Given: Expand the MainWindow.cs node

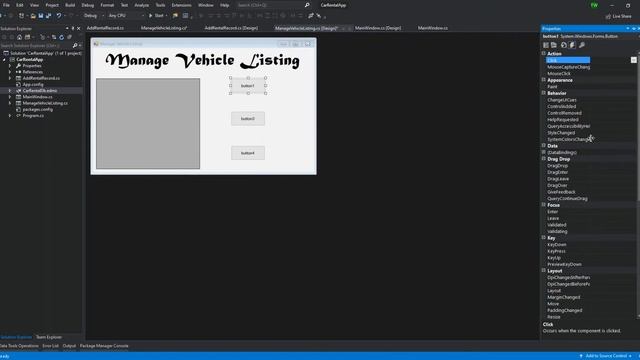Looking at the screenshot, I should coord(10,97).
